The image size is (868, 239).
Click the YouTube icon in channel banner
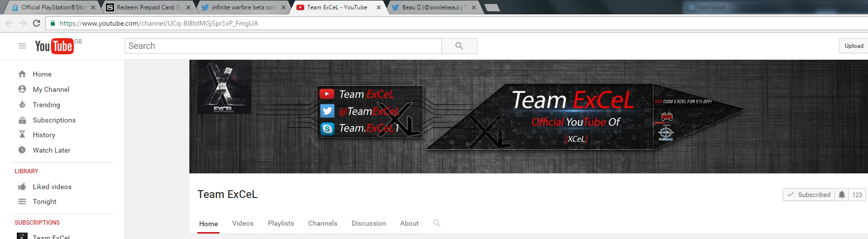point(327,94)
